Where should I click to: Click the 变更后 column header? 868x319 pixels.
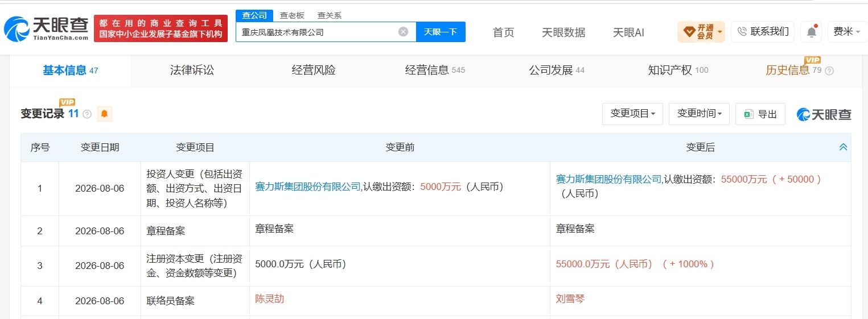700,148
